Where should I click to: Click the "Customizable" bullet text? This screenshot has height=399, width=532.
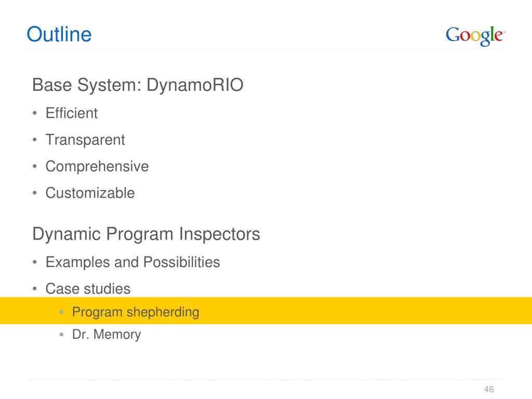click(x=90, y=193)
